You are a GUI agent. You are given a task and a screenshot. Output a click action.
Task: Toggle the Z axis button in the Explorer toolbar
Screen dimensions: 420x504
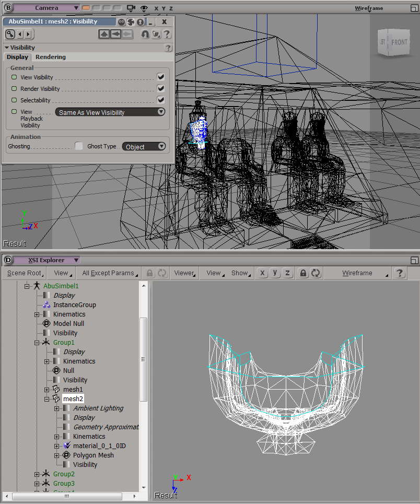click(x=287, y=273)
